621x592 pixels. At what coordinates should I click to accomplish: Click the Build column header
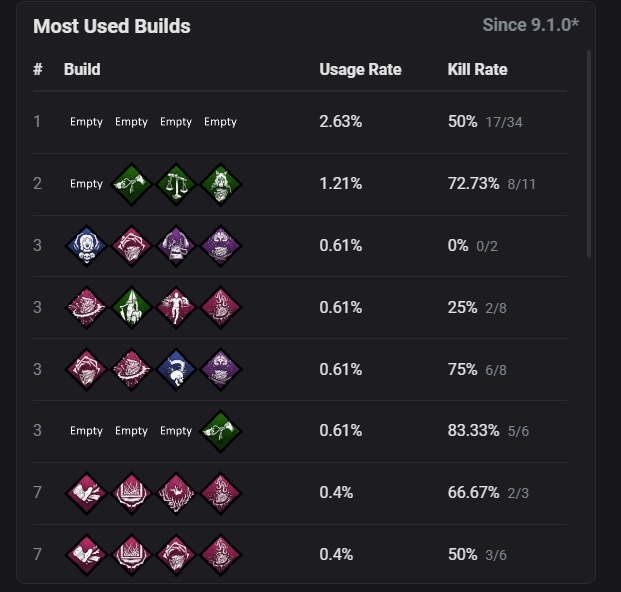[x=82, y=70]
